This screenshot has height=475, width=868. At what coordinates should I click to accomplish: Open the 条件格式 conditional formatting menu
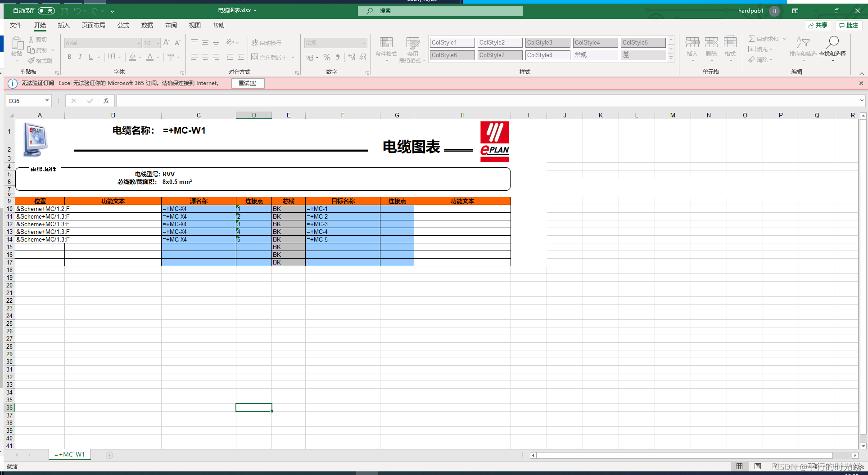click(386, 50)
